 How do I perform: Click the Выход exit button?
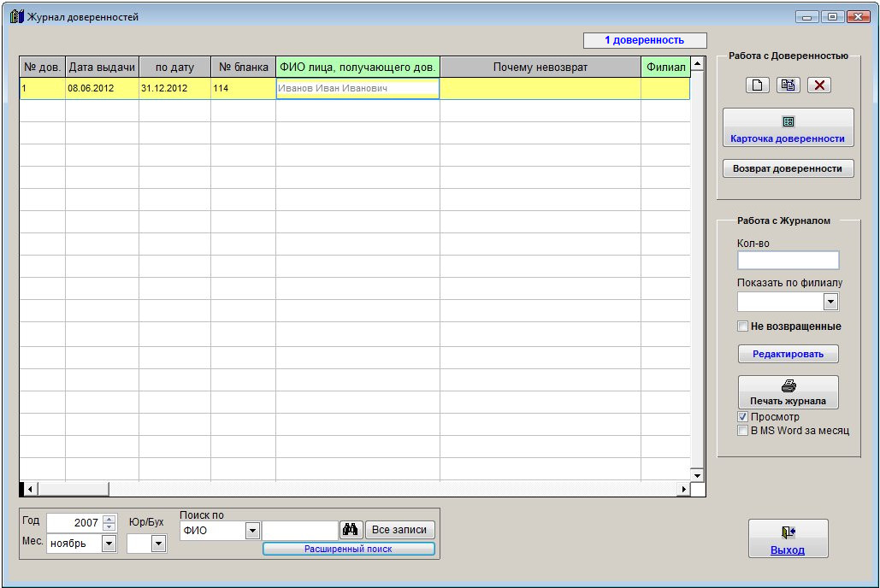[788, 538]
